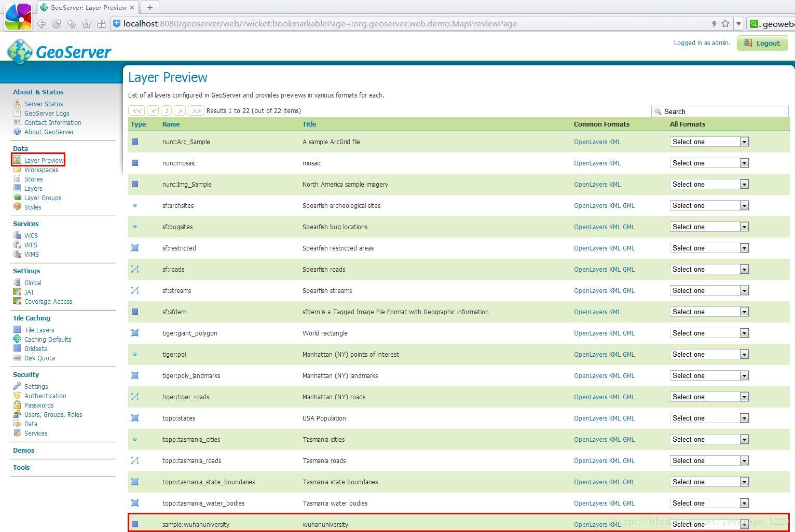Click the security Services icon
This screenshot has width=795, height=532.
pyautogui.click(x=17, y=433)
